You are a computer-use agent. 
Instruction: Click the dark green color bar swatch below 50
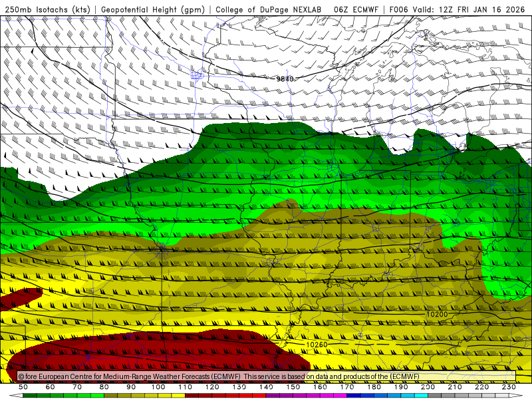coord(30,396)
